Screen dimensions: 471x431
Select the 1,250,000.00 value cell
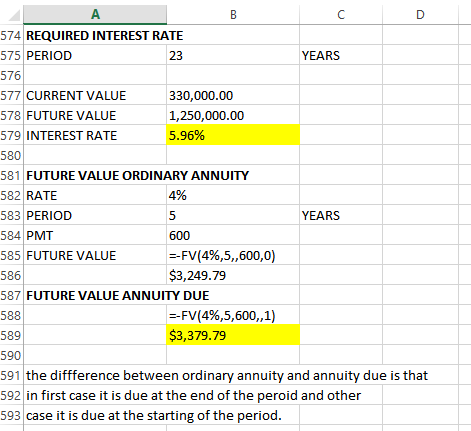[233, 115]
